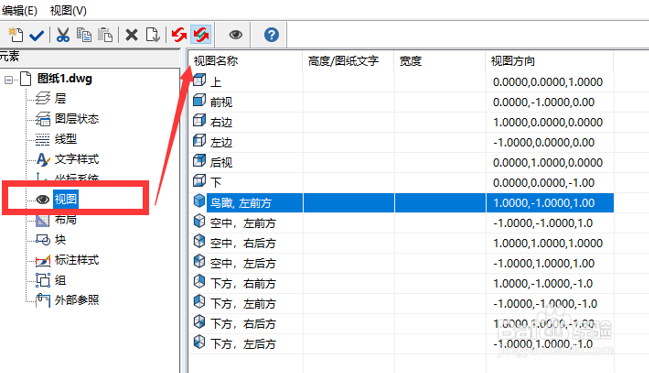Select the 图层状态 tree item
The width and height of the screenshot is (649, 373).
[77, 119]
